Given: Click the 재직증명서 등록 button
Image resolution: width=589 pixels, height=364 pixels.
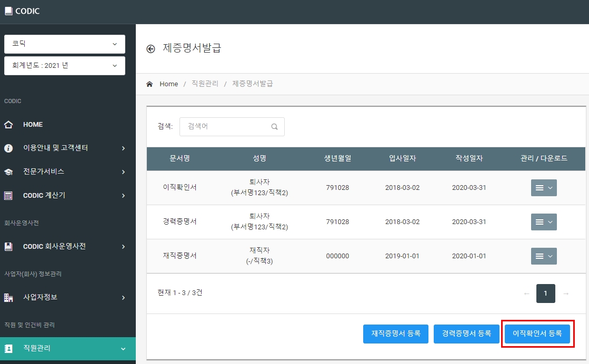Looking at the screenshot, I should [395, 333].
